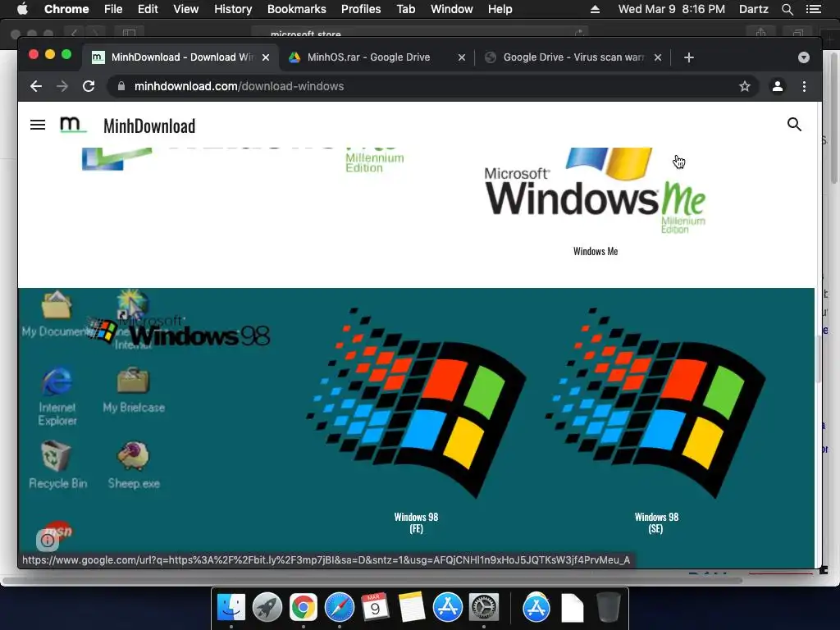Click the date and time in menu bar
Image resolution: width=840 pixels, height=630 pixels.
pyautogui.click(x=671, y=9)
